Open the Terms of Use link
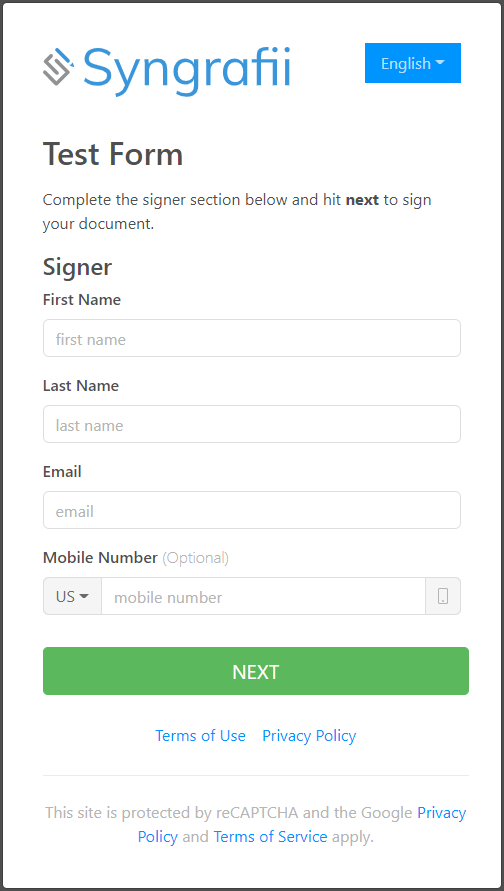 click(x=201, y=735)
